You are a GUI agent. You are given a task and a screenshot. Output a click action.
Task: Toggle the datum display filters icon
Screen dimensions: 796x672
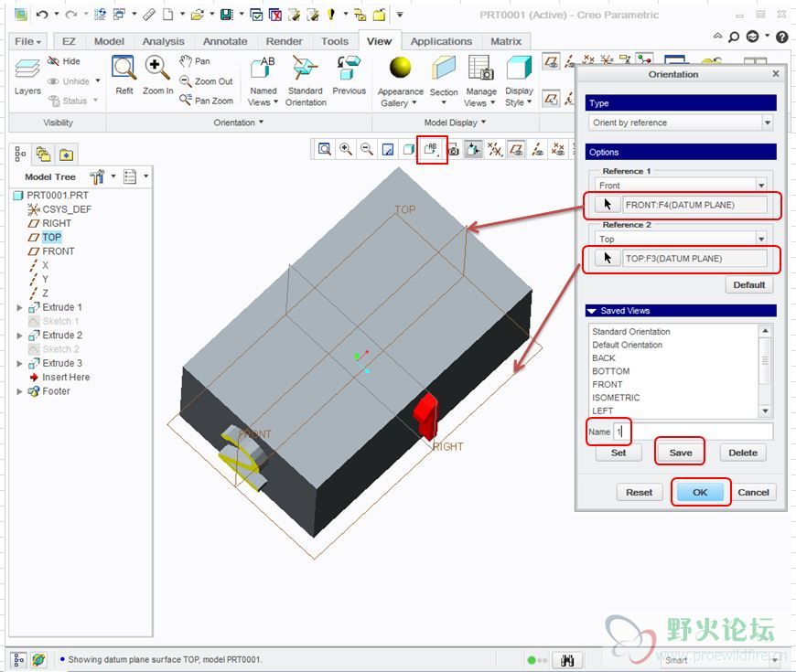coord(494,149)
